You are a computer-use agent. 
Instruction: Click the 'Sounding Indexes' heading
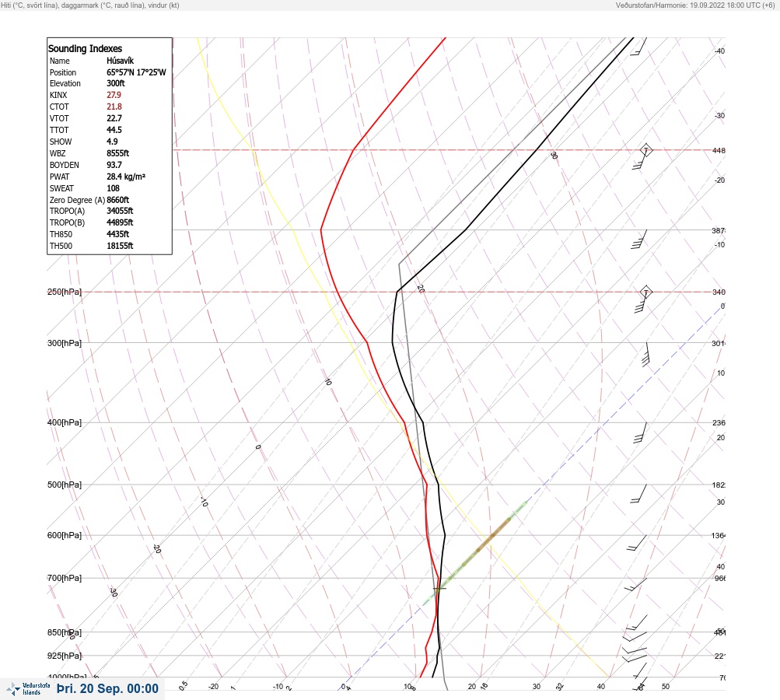[x=85, y=48]
